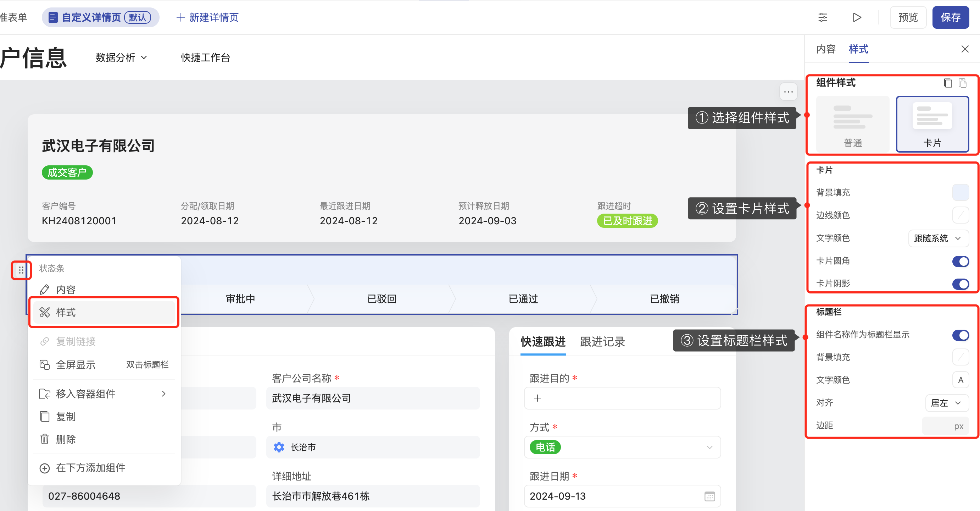Paste component style icon
This screenshot has height=511, width=980.
[x=963, y=83]
